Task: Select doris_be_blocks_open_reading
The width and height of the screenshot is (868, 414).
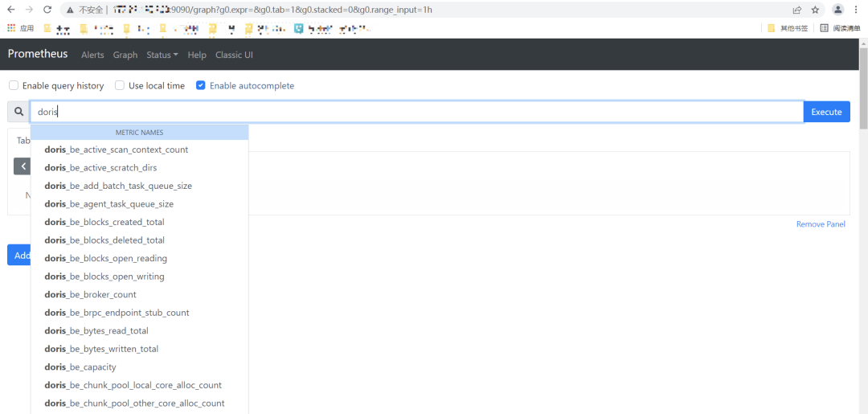Action: click(x=140, y=259)
